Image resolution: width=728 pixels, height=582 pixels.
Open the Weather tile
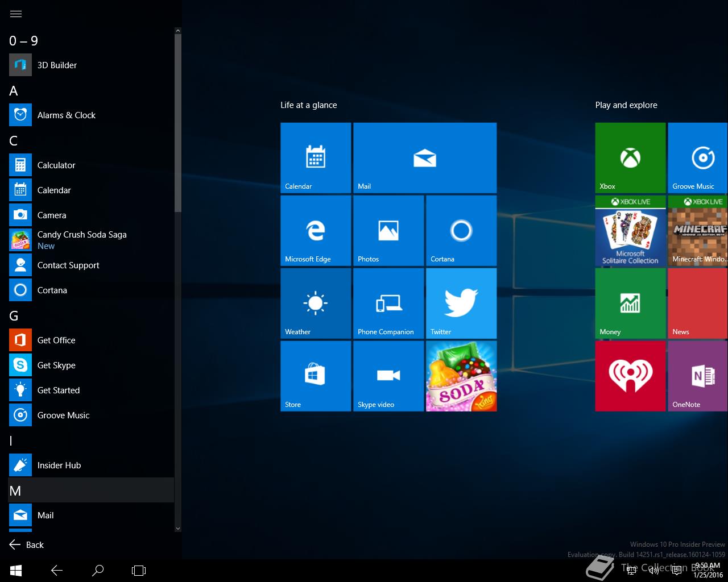pyautogui.click(x=316, y=303)
